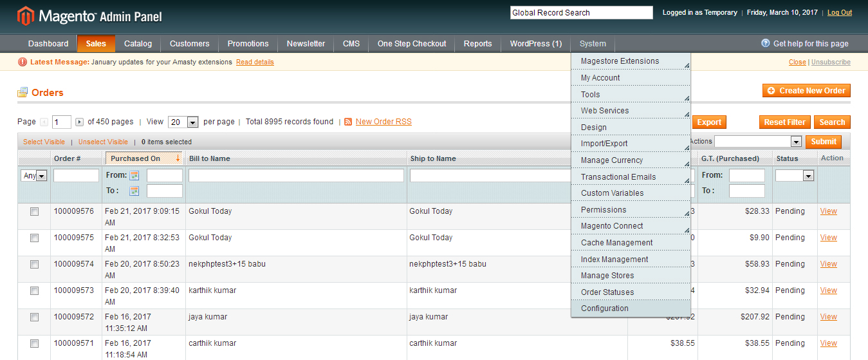868x360 pixels.
Task: Click the Latest Message alert icon
Action: tap(23, 62)
